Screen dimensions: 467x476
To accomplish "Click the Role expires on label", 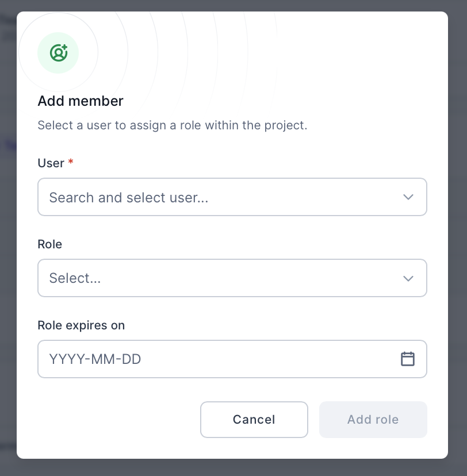I will (81, 325).
